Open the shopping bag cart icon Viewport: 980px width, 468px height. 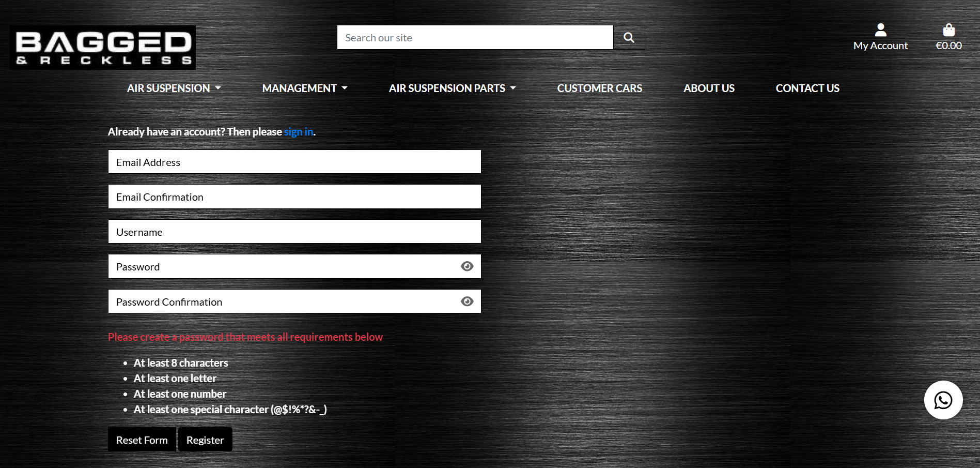coord(948,30)
